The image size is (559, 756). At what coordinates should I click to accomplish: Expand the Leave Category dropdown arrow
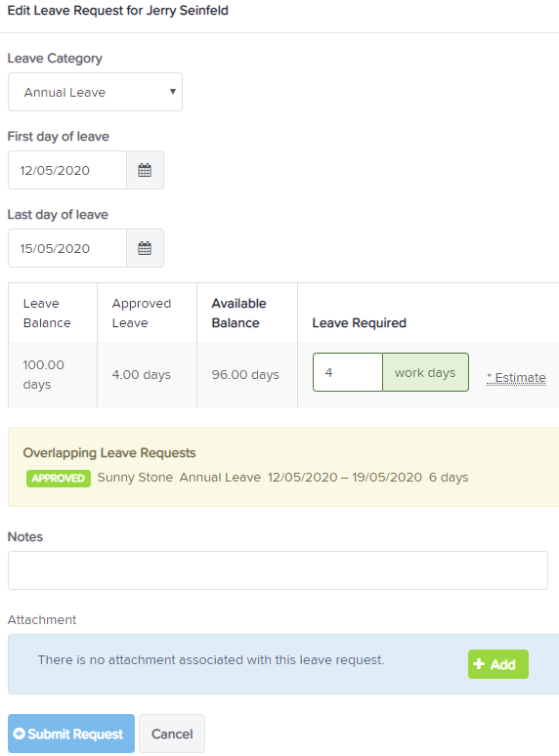click(x=173, y=92)
